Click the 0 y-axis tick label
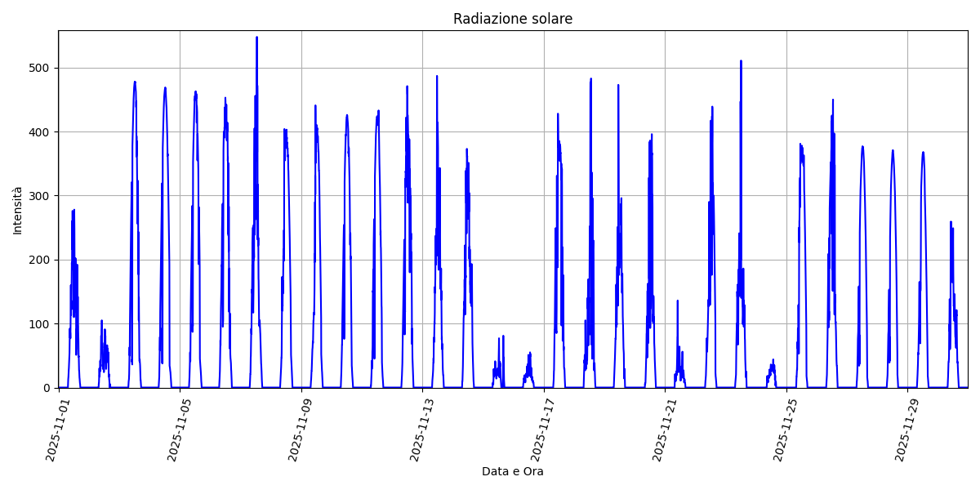 click(x=46, y=388)
